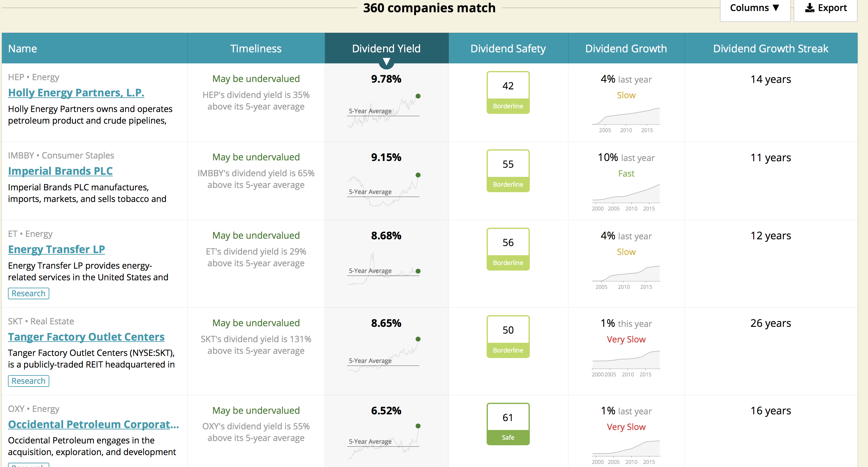
Task: Click HEP dividend yield sparkline chart
Action: click(x=384, y=112)
